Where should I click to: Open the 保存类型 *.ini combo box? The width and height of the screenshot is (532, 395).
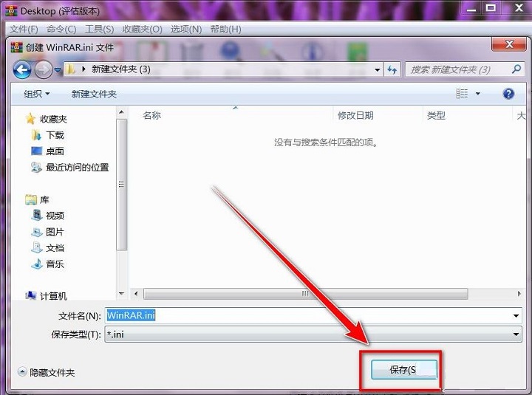313,334
